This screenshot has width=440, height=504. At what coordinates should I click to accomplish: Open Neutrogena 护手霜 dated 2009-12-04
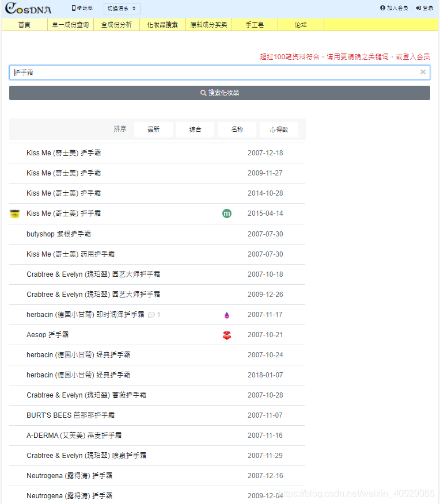(x=70, y=496)
